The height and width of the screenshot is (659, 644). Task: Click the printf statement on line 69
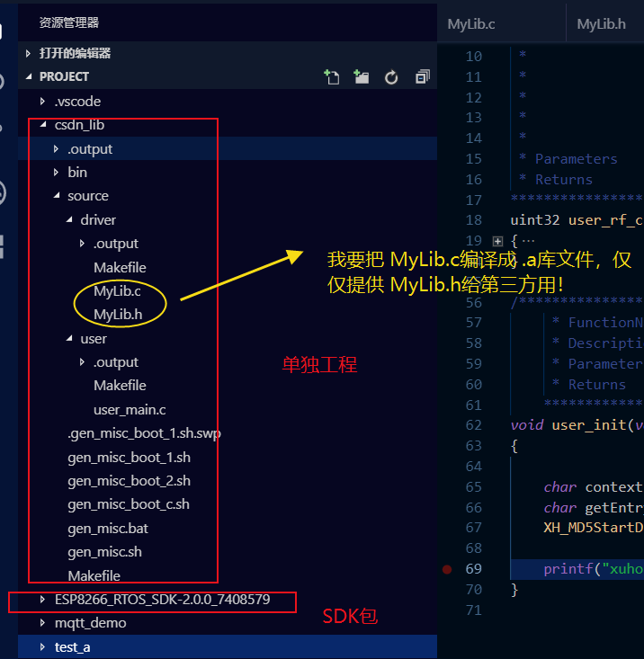(593, 569)
